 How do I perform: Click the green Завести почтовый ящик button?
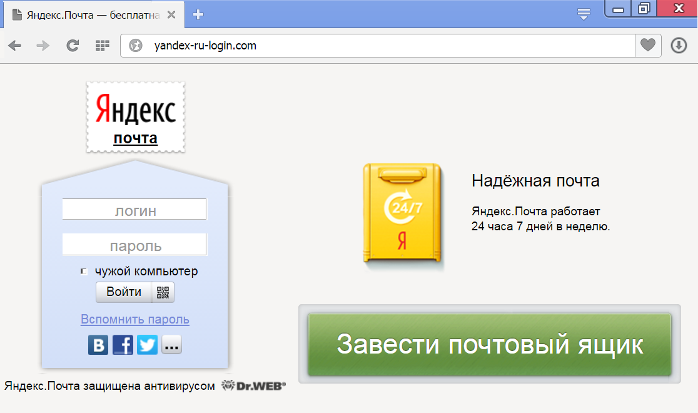489,345
